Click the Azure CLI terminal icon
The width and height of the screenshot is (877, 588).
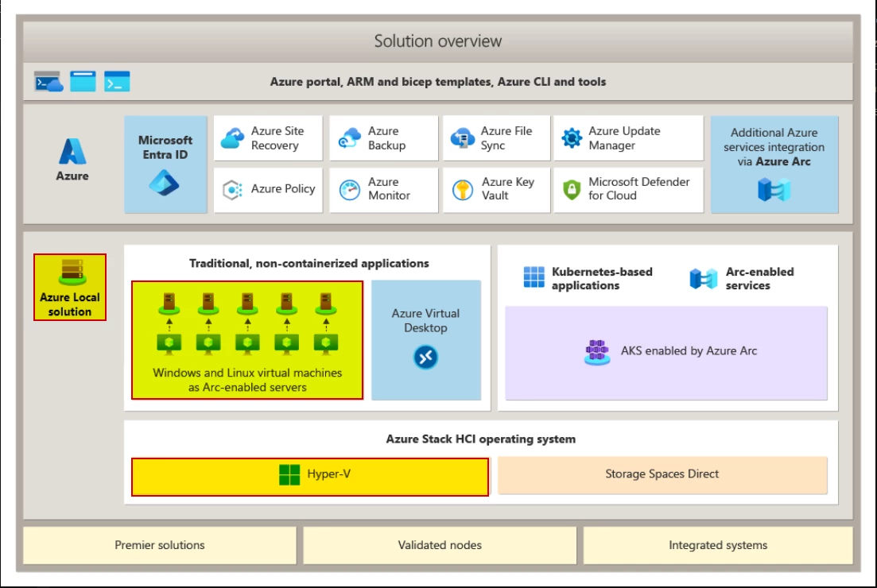tap(117, 82)
